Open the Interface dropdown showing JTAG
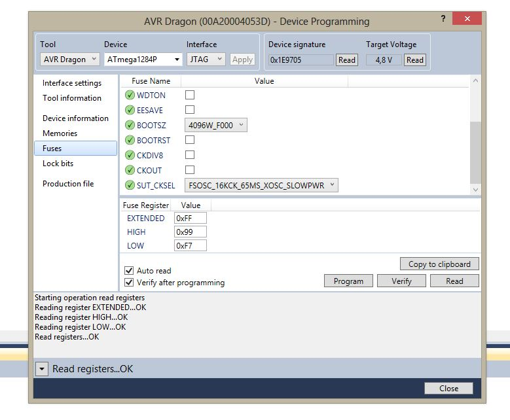 (x=206, y=60)
